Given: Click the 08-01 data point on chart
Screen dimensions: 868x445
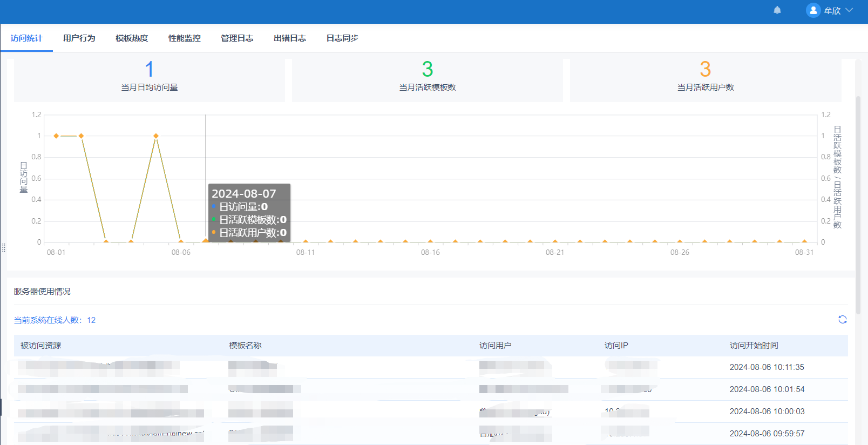Looking at the screenshot, I should (56, 136).
